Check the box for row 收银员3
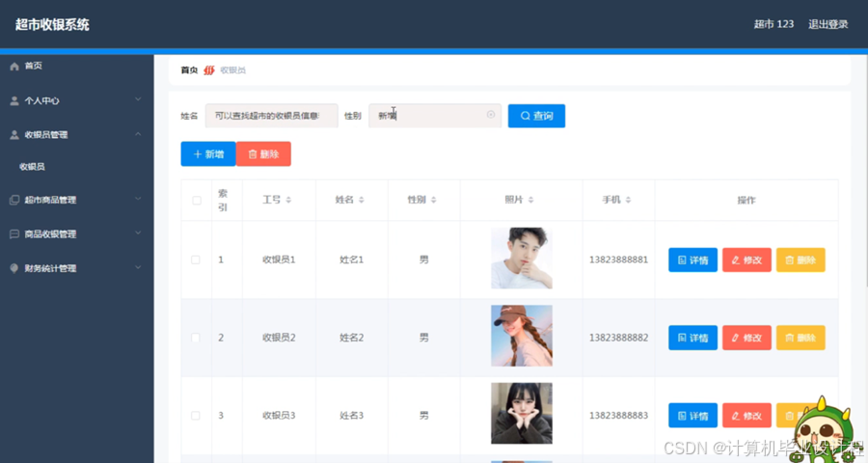 pyautogui.click(x=196, y=416)
